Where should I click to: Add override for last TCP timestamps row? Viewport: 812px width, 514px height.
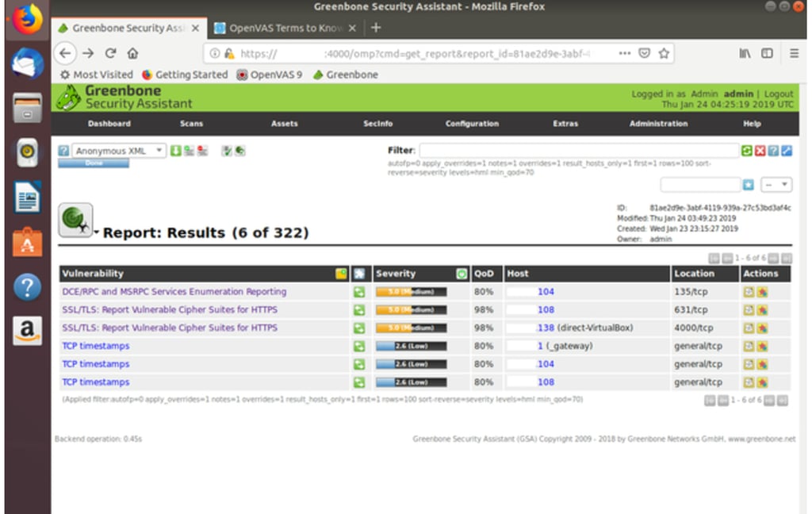[x=762, y=382]
